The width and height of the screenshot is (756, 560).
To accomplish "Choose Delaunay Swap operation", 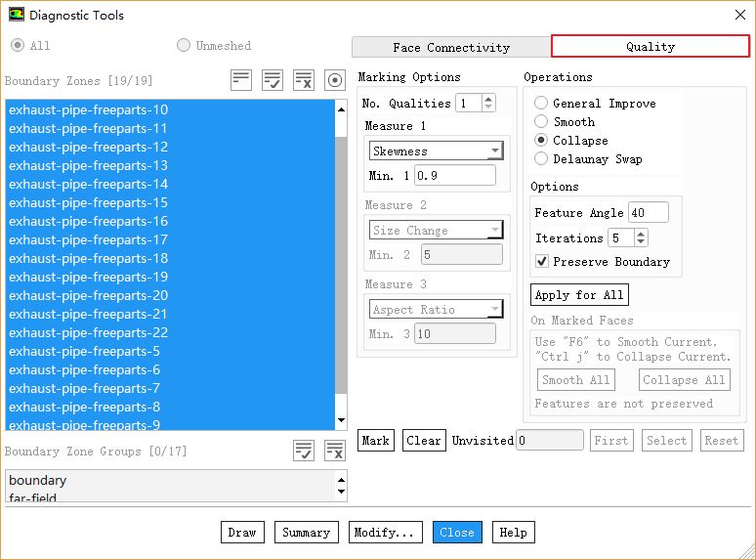I will pos(541,158).
